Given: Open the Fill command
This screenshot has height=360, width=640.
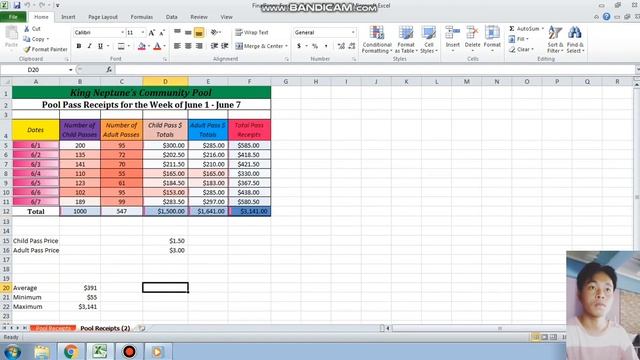Looking at the screenshot, I should [x=518, y=39].
